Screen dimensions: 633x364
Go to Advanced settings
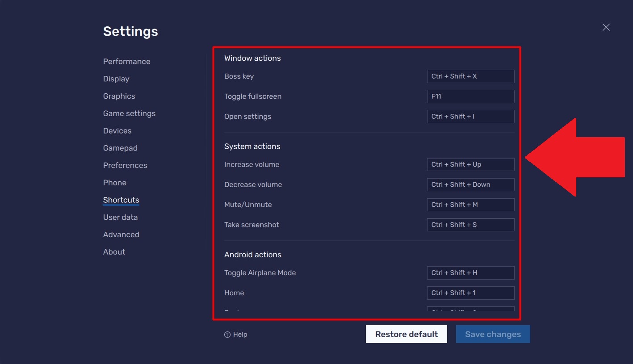click(121, 234)
